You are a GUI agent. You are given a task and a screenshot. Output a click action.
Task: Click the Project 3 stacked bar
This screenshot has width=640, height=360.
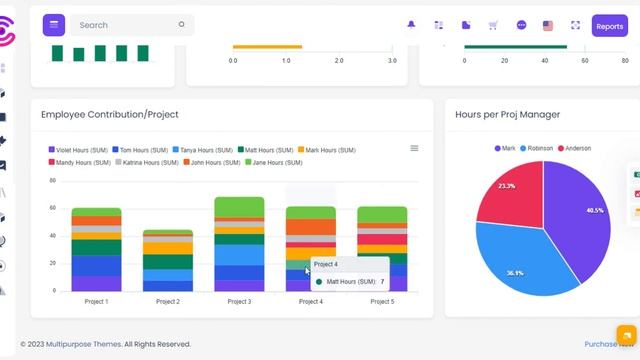239,244
